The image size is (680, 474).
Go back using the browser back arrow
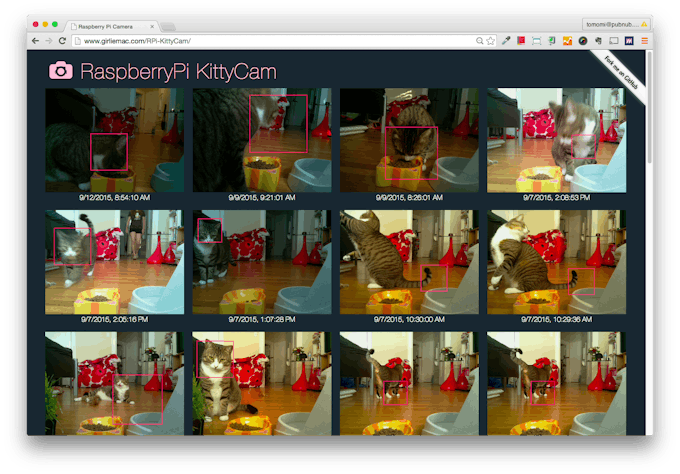(x=36, y=41)
